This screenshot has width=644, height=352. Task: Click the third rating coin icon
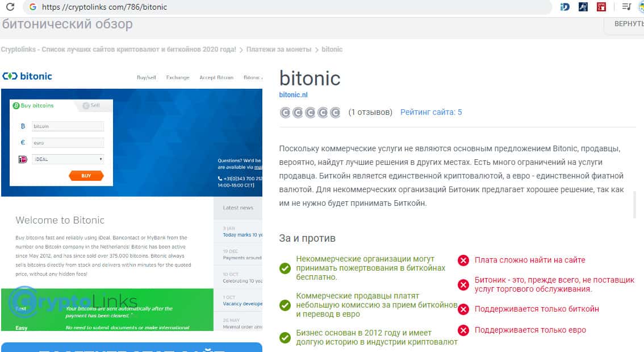click(x=310, y=112)
